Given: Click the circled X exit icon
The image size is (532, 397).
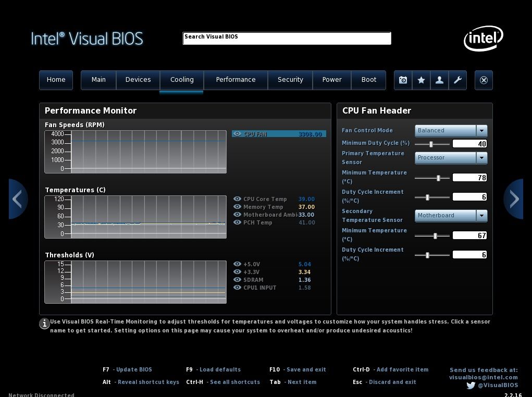Looking at the screenshot, I should (x=484, y=80).
